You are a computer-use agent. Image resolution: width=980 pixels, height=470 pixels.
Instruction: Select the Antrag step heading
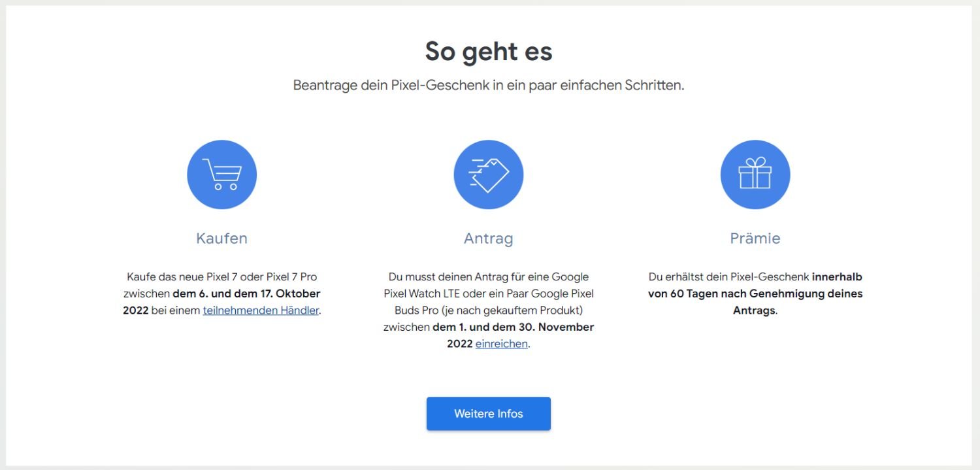[x=488, y=239]
